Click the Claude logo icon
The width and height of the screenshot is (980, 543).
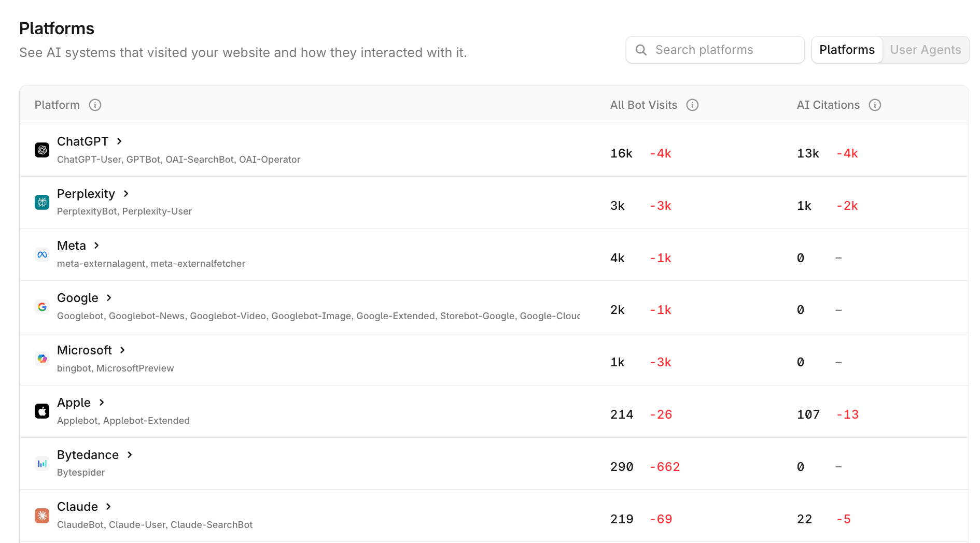click(x=42, y=516)
